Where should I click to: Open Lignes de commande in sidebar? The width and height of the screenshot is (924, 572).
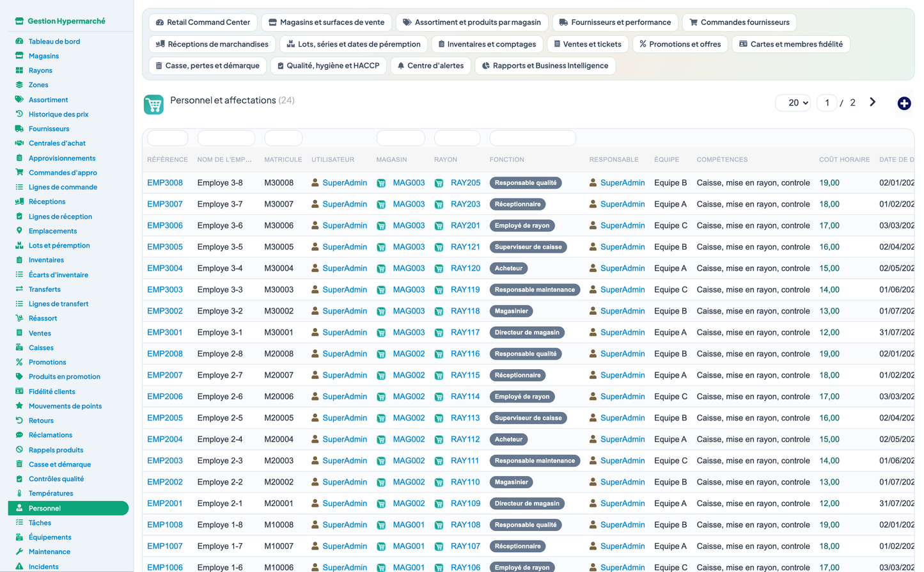[x=63, y=187]
